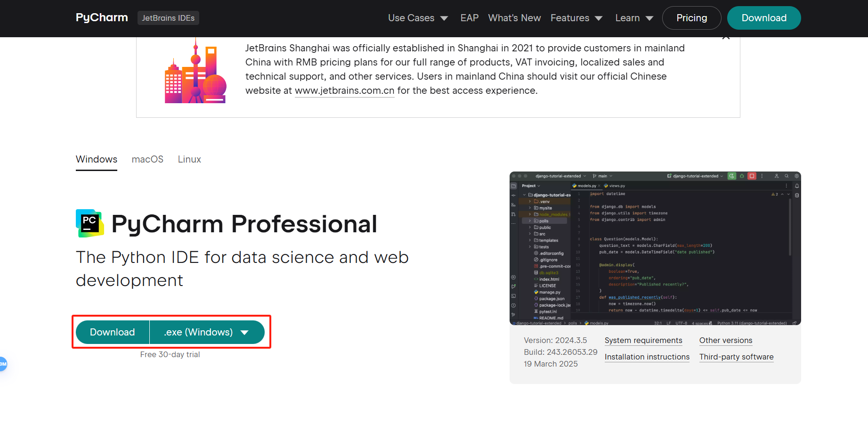Open the www.jetbrains.com.cn link
868x425 pixels.
pos(344,90)
